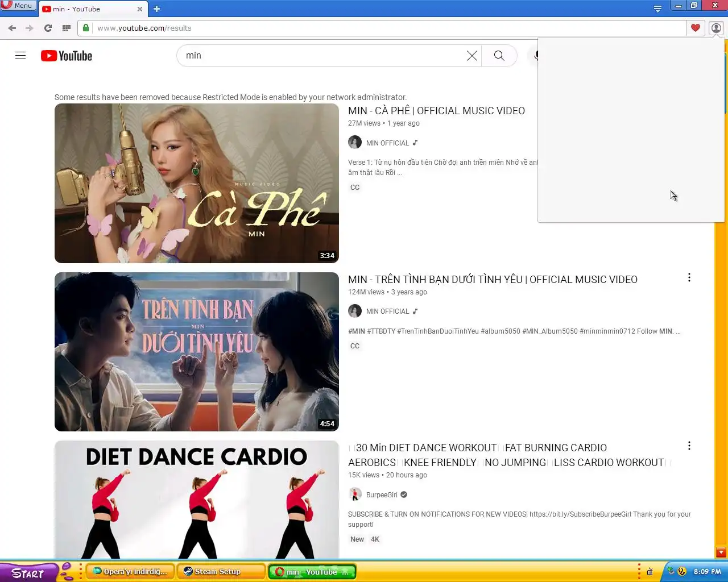728x582 pixels.
Task: Click the system tray clock 8:09 PM
Action: [707, 572]
